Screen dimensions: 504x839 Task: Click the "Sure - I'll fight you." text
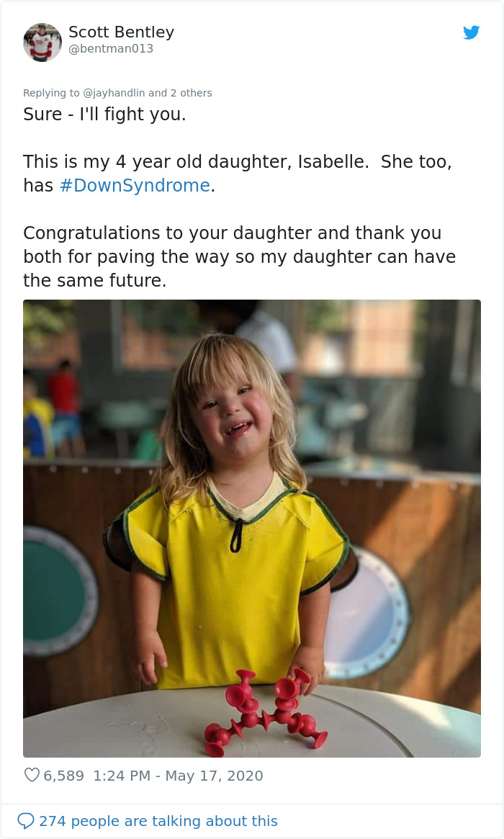coord(104,115)
